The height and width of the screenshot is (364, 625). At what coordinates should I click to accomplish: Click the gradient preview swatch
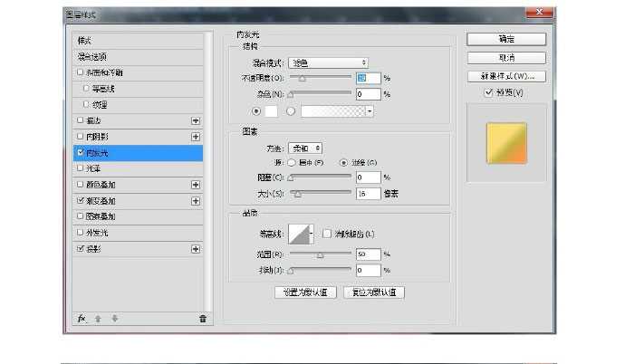point(333,111)
